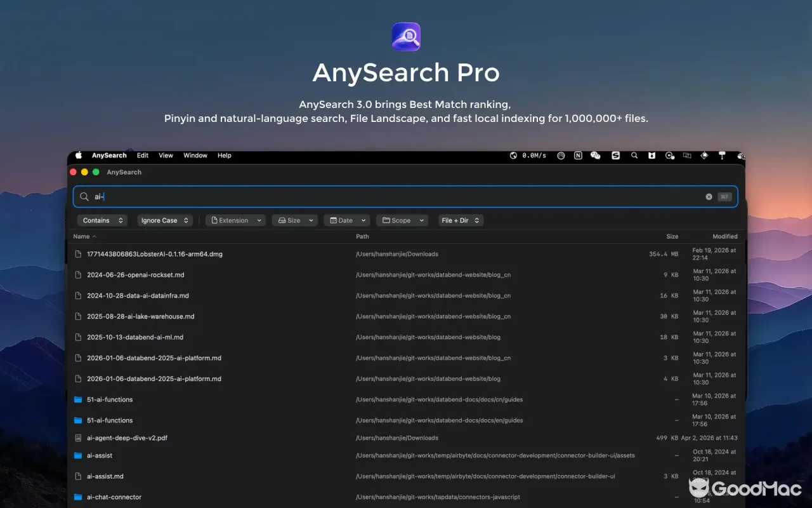Sort results by Size column header
The width and height of the screenshot is (812, 508).
[672, 236]
